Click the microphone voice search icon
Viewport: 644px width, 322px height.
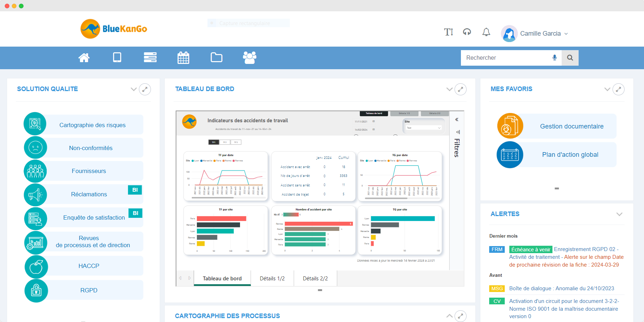(555, 58)
